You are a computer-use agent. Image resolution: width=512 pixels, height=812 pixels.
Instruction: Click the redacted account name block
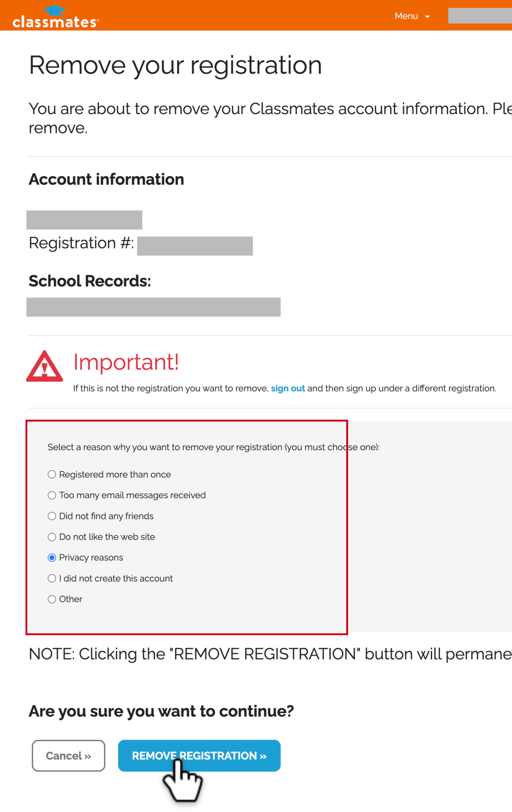tap(84, 220)
